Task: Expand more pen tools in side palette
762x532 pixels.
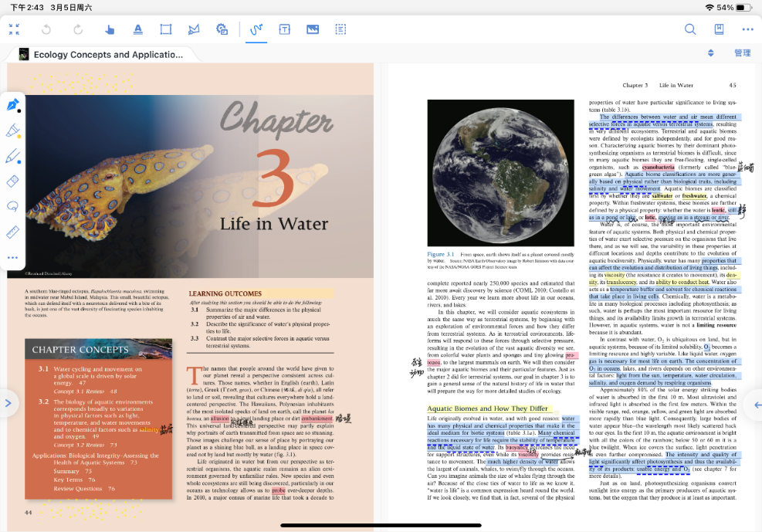Action: 13,257
